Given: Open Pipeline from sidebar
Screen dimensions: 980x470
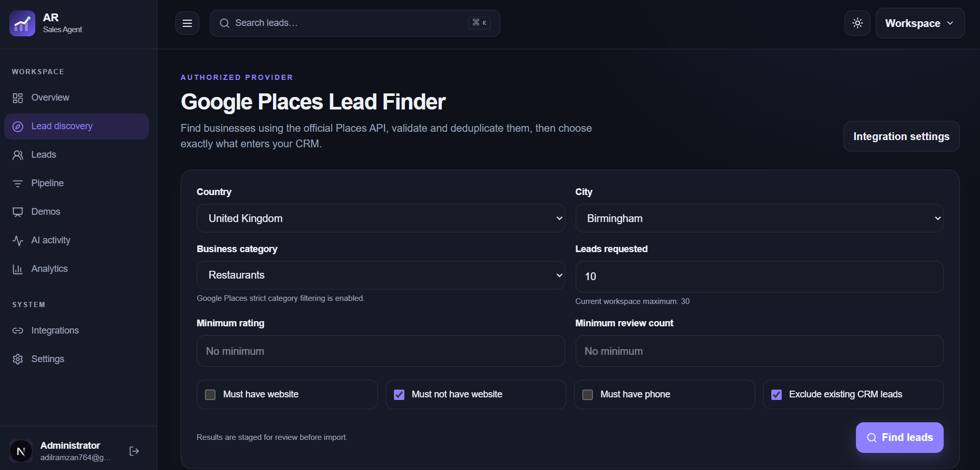Looking at the screenshot, I should (x=76, y=184).
